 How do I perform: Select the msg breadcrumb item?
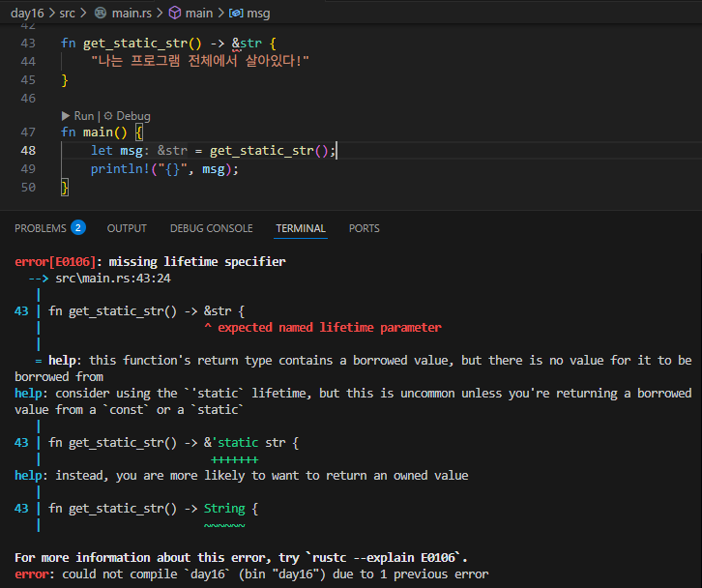click(258, 14)
